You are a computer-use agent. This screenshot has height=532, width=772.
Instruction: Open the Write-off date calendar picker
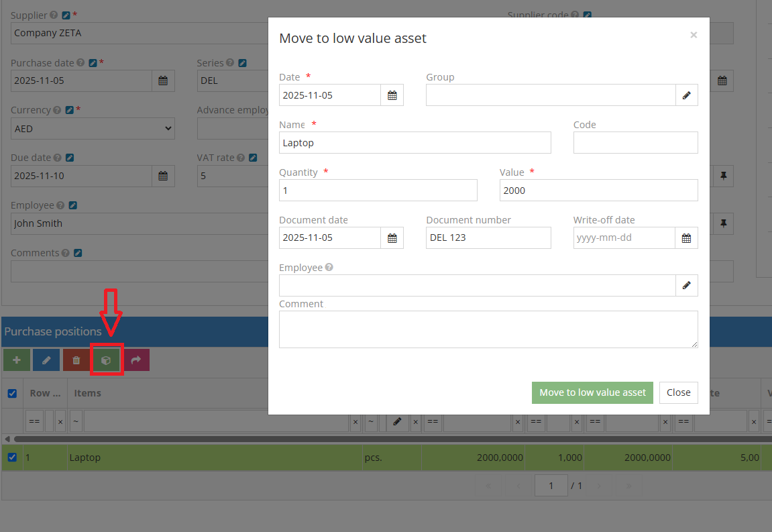click(x=686, y=238)
